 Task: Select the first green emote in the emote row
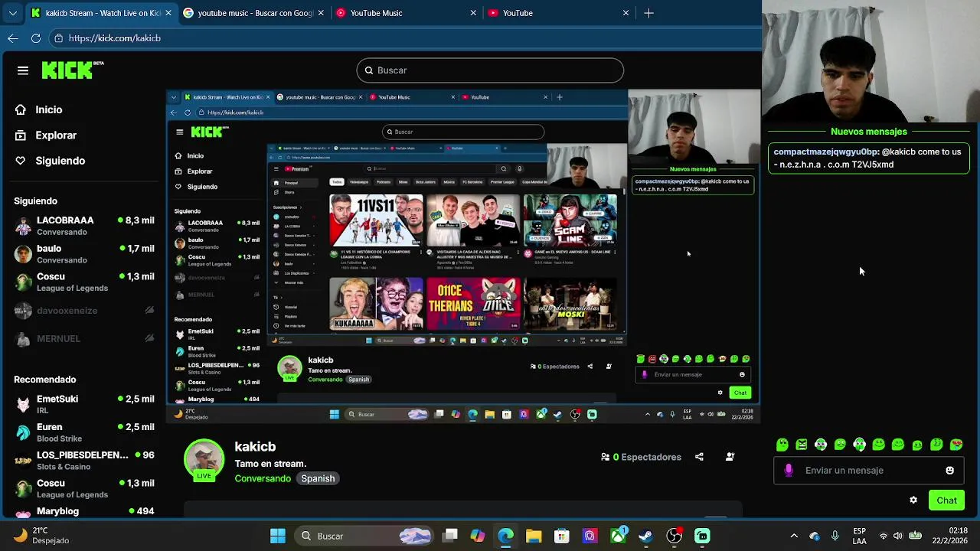click(x=782, y=445)
